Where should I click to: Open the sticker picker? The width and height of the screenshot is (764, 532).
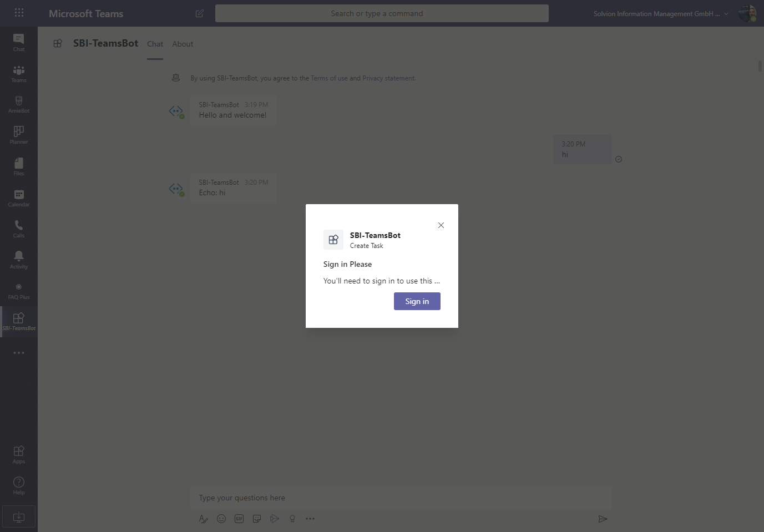tap(257, 519)
